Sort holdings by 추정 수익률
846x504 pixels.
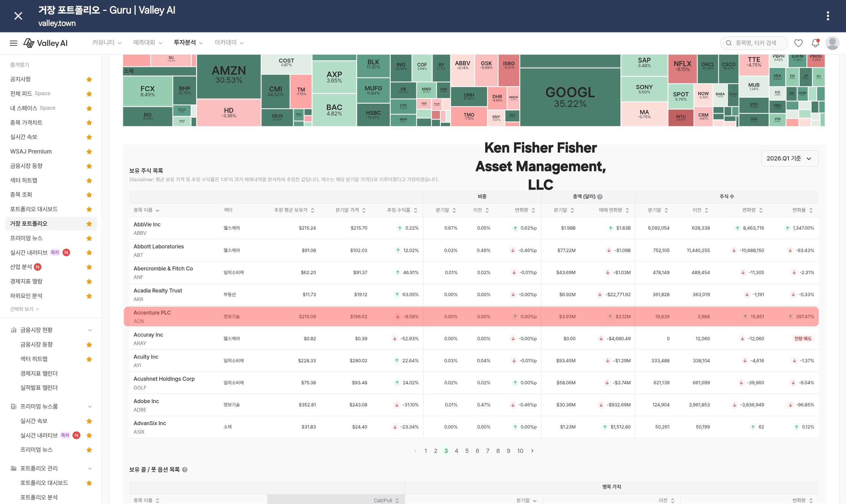click(402, 210)
